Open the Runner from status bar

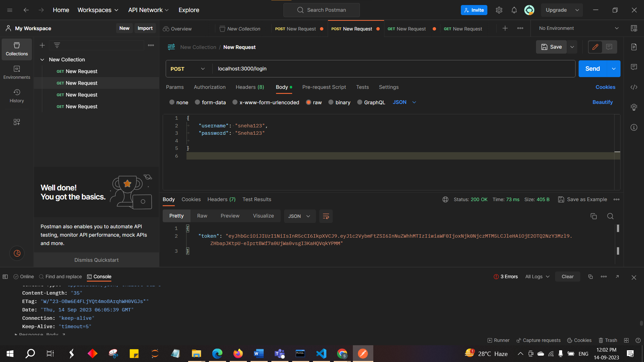pyautogui.click(x=498, y=340)
